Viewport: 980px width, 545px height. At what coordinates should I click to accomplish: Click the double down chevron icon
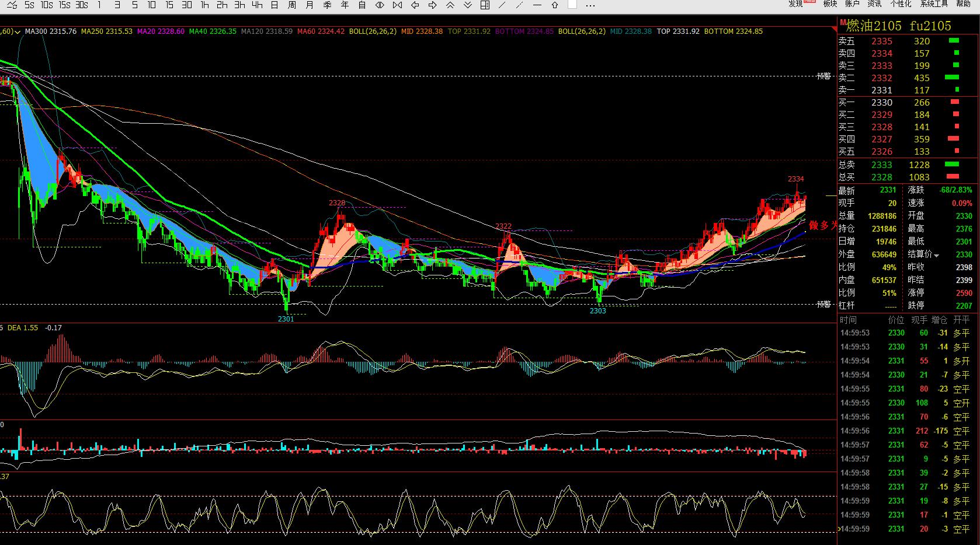pyautogui.click(x=467, y=5)
